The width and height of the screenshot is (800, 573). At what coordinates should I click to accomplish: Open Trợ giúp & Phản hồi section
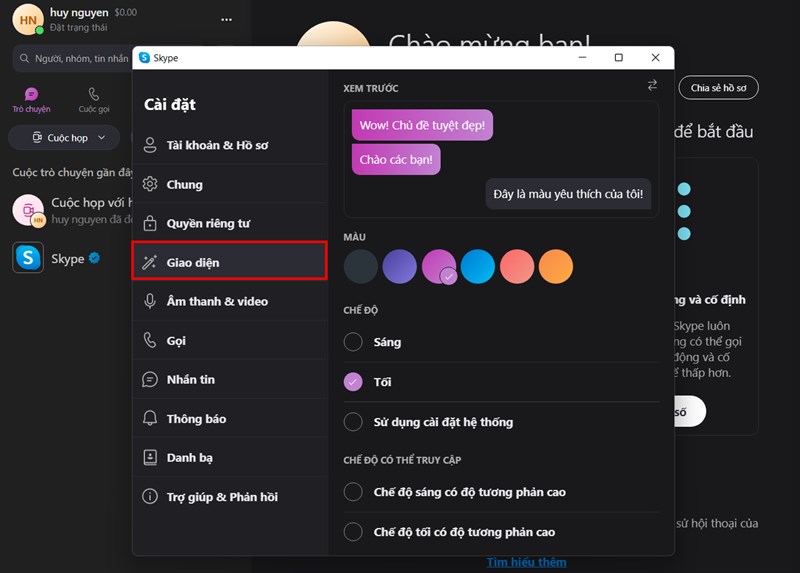pyautogui.click(x=230, y=497)
